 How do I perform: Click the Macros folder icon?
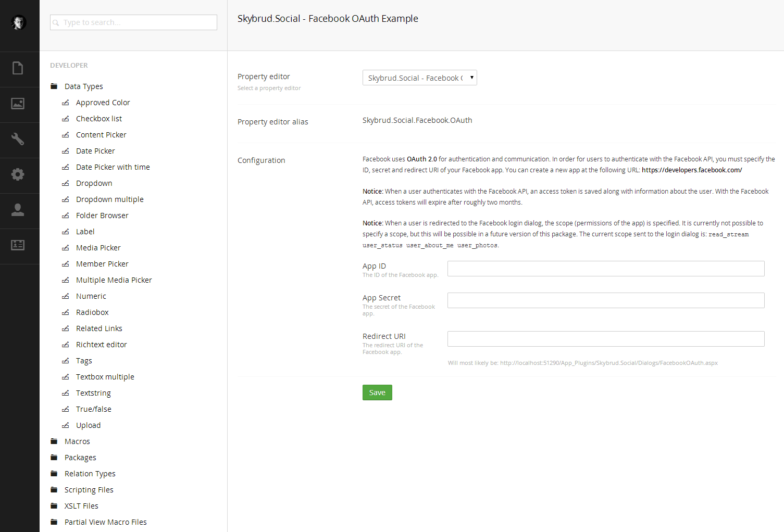54,441
